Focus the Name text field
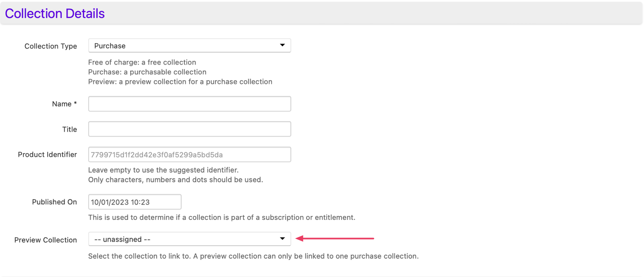The width and height of the screenshot is (644, 277). point(189,104)
